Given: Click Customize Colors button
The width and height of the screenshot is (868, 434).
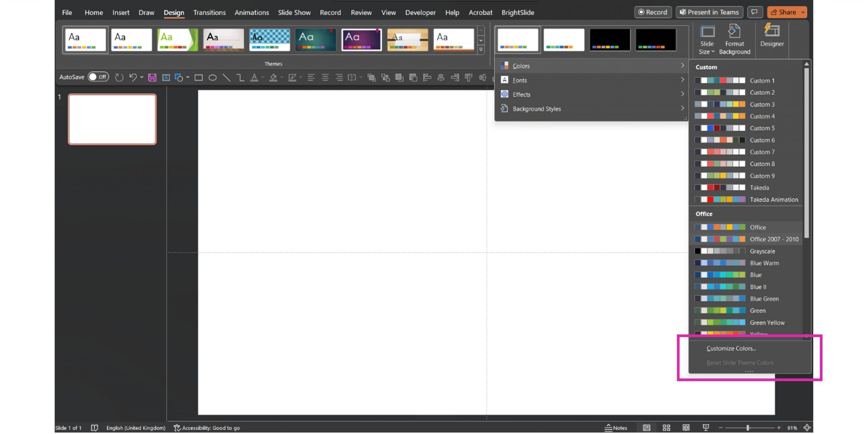Looking at the screenshot, I should (731, 348).
